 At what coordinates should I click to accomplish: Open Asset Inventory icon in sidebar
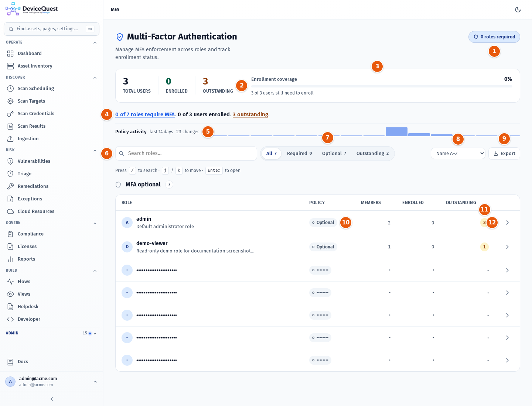pos(10,66)
